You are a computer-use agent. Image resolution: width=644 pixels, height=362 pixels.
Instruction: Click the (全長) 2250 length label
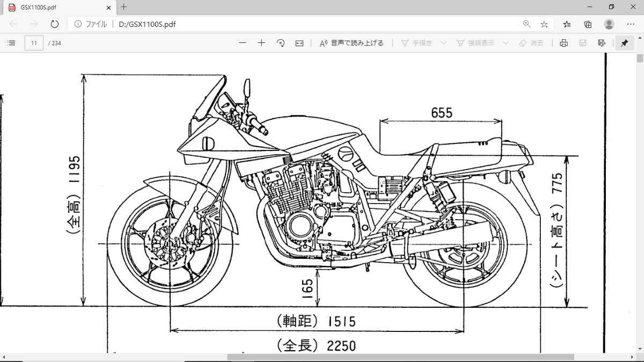click(x=317, y=345)
